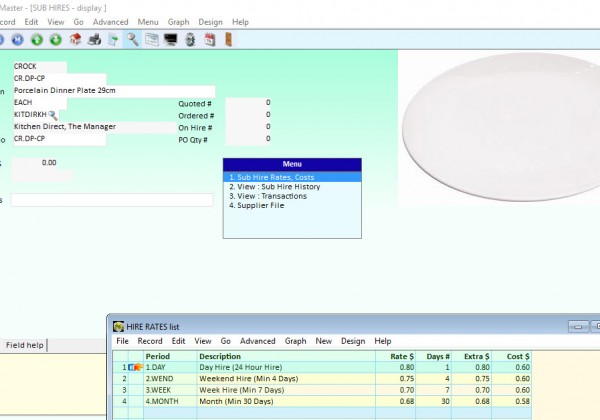Click the printer icon in toolbar
This screenshot has width=600, height=420.
pyautogui.click(x=94, y=39)
